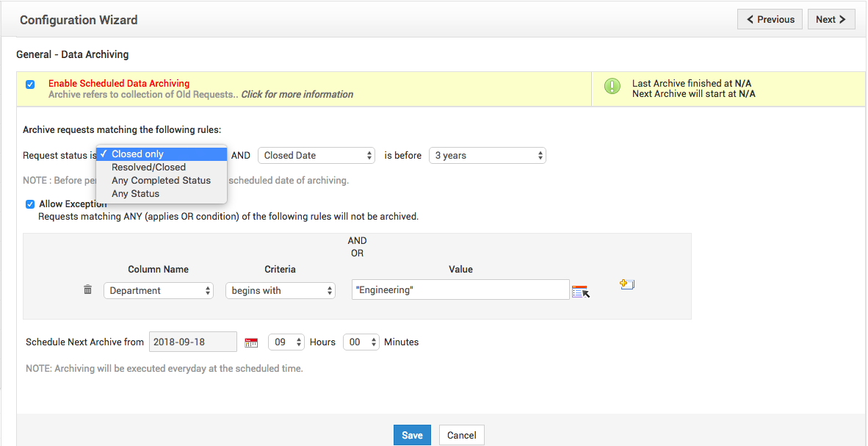Go to Next wizard step
This screenshot has height=446, width=868.
pos(831,19)
